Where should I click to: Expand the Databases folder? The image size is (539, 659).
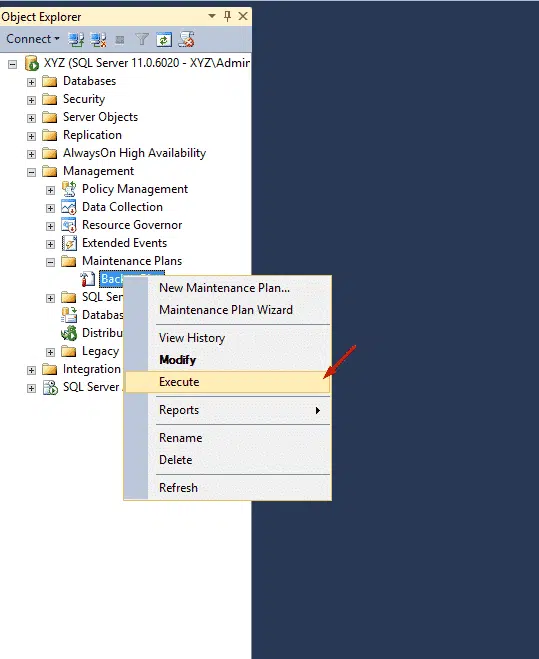point(32,82)
